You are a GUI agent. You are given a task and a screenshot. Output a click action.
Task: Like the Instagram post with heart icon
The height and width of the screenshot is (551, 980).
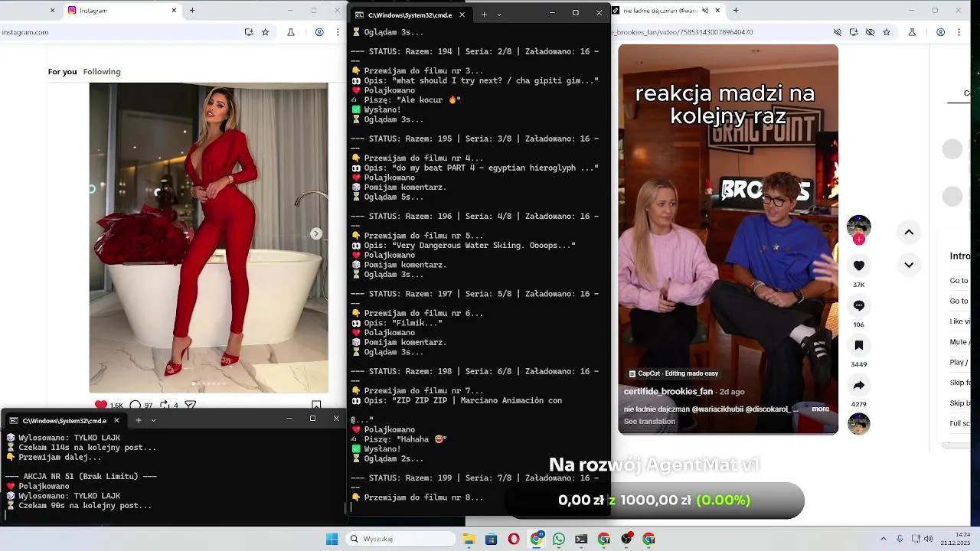pos(101,405)
